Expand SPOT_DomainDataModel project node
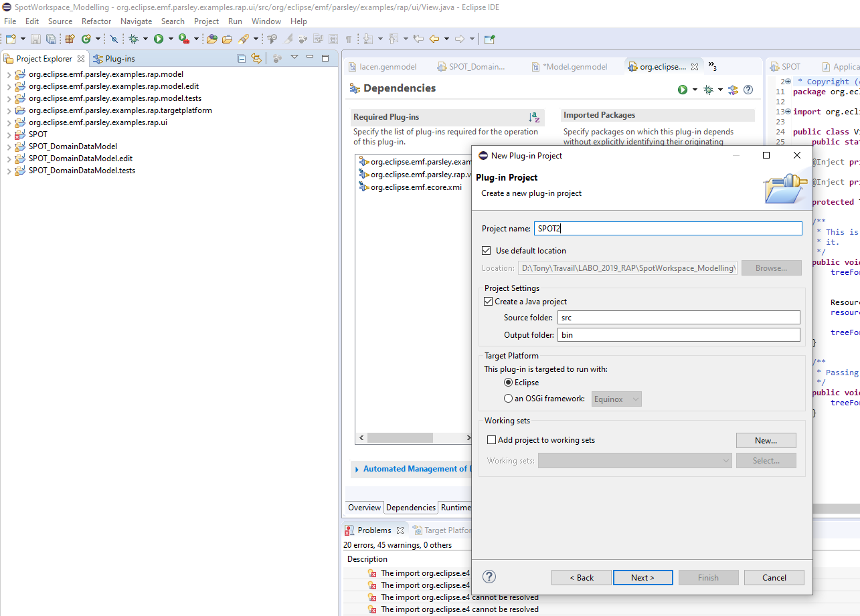Screen dimensions: 860x616 tap(9, 146)
